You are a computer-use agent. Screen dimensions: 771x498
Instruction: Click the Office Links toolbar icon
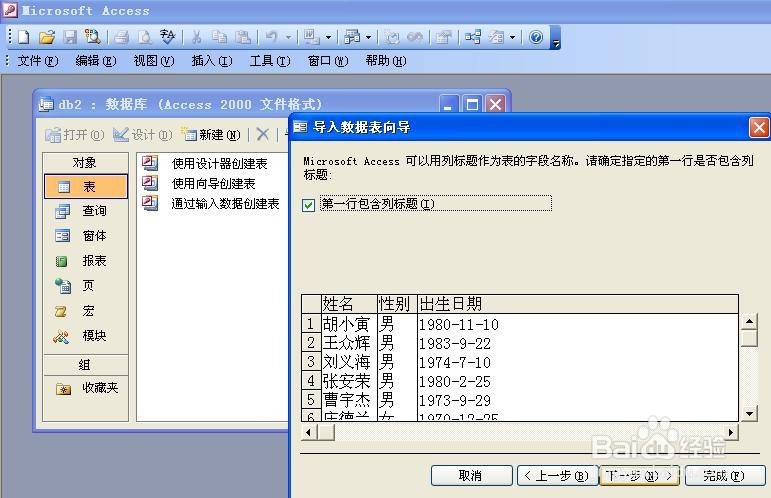click(x=311, y=37)
